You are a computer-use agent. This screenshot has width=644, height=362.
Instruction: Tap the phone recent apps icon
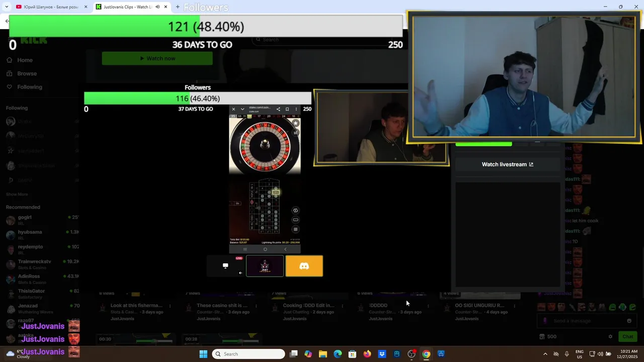[x=245, y=249]
